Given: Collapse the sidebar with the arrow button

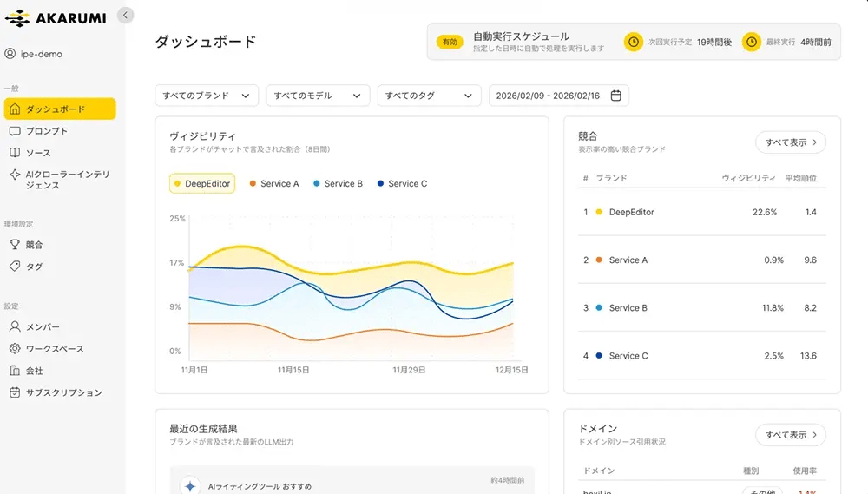Looking at the screenshot, I should pos(126,15).
